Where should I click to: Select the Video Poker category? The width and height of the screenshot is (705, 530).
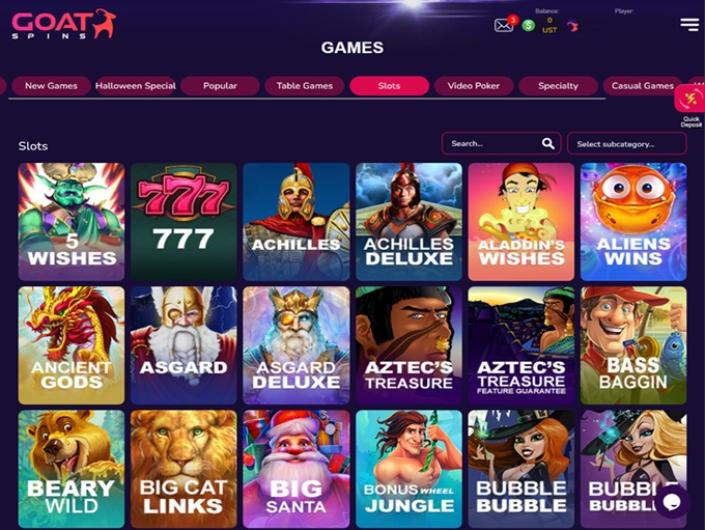pyautogui.click(x=473, y=86)
